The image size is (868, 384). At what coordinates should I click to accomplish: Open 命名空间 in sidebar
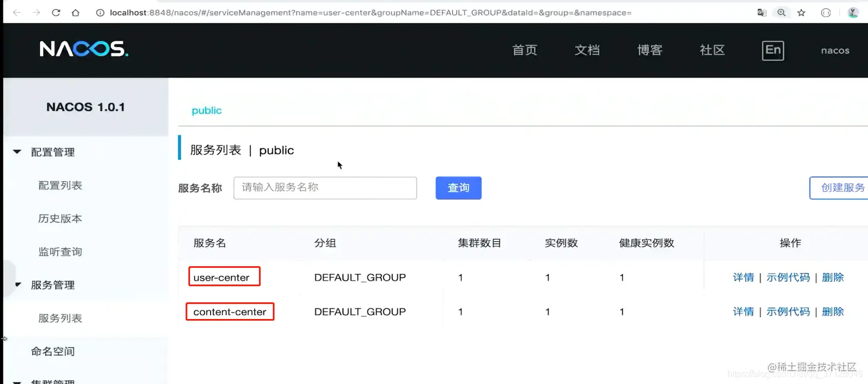(53, 351)
